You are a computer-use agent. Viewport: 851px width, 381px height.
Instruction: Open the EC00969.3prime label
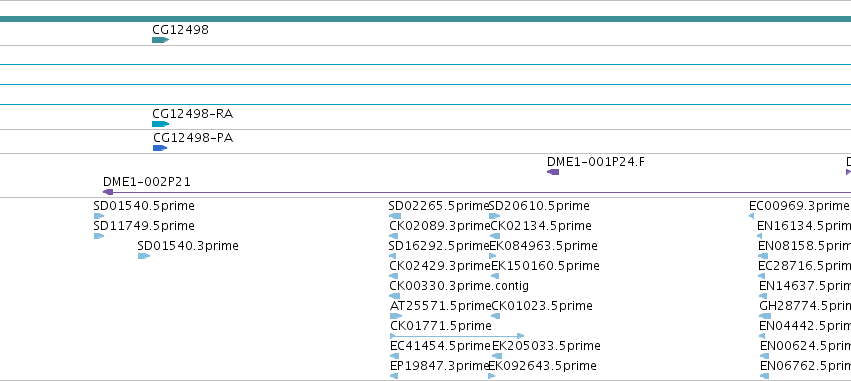(x=799, y=206)
